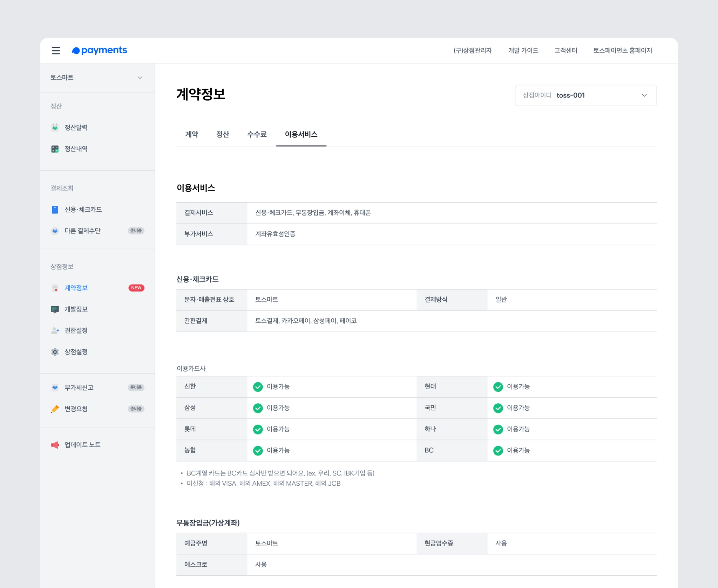This screenshot has width=718, height=588.
Task: Switch to the 수수료 tab
Action: pos(257,134)
